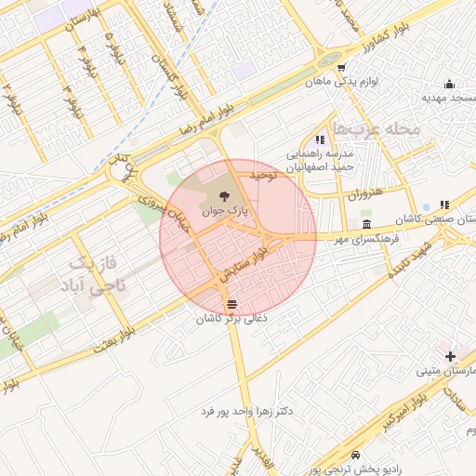The image size is (476, 476).
Task: Open the دکتر زهرا واحد پور فرد place label
Action: [247, 412]
